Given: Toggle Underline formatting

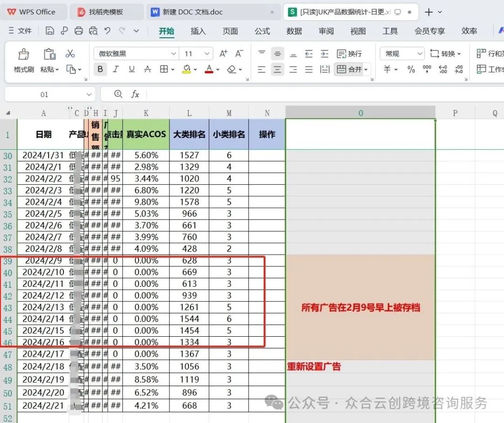Looking at the screenshot, I should click(x=132, y=69).
